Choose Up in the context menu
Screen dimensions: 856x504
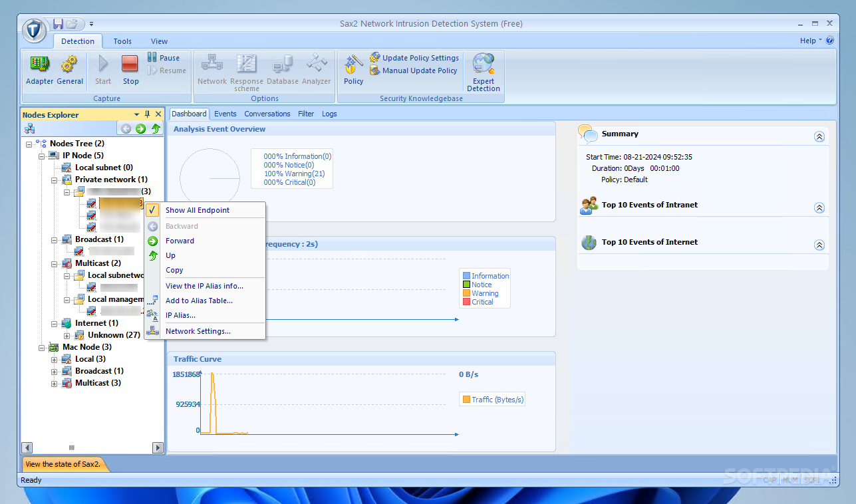[x=205, y=255]
